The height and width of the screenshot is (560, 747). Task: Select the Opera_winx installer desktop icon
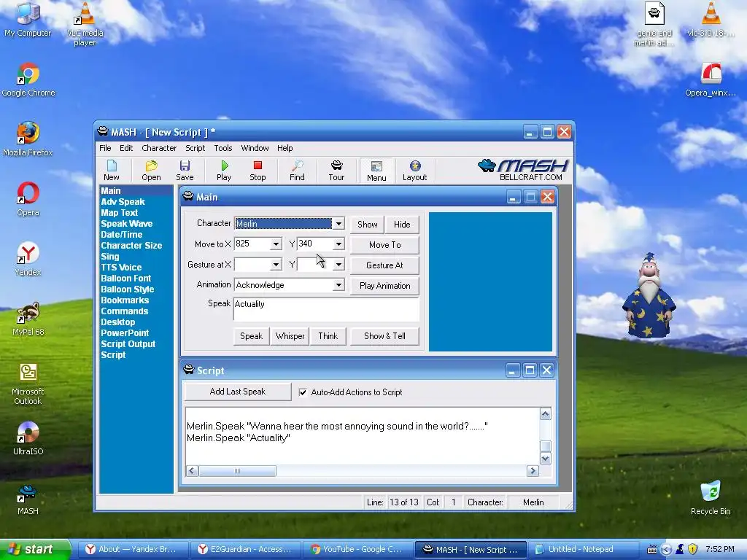[x=711, y=80]
